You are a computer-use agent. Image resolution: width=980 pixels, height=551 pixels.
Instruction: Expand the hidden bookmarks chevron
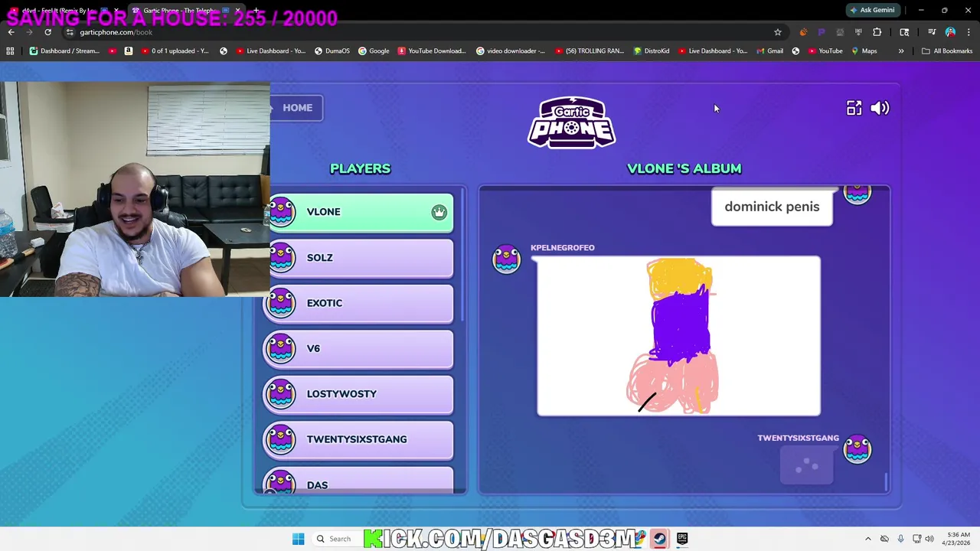point(901,51)
